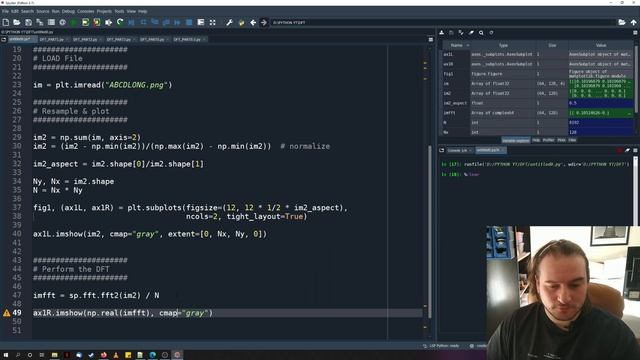
Task: Open the Debug menu
Action: [68, 11]
